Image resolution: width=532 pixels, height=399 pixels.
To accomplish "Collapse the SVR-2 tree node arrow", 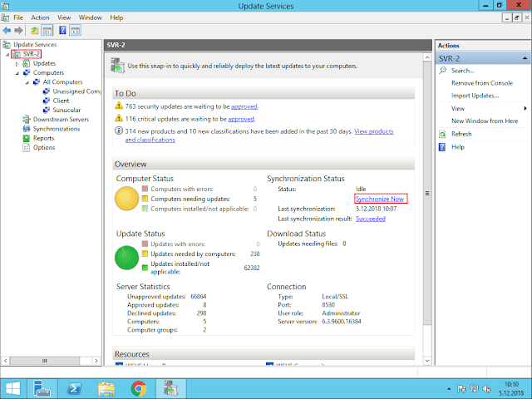I will (x=7, y=54).
